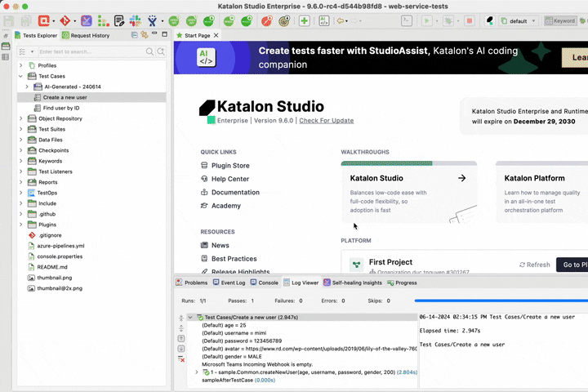Collapse the Test Cases folder
This screenshot has height=392, width=588.
(21, 76)
